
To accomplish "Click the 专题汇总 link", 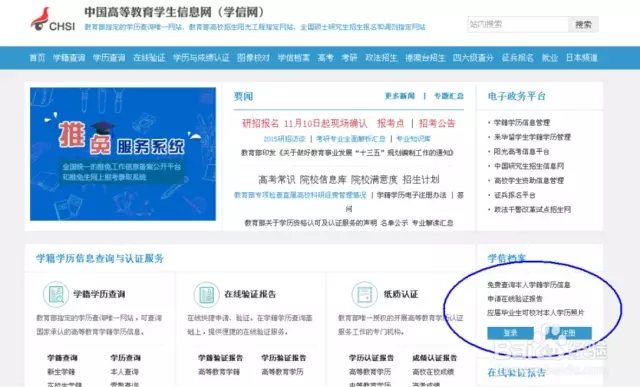I will click(x=449, y=96).
